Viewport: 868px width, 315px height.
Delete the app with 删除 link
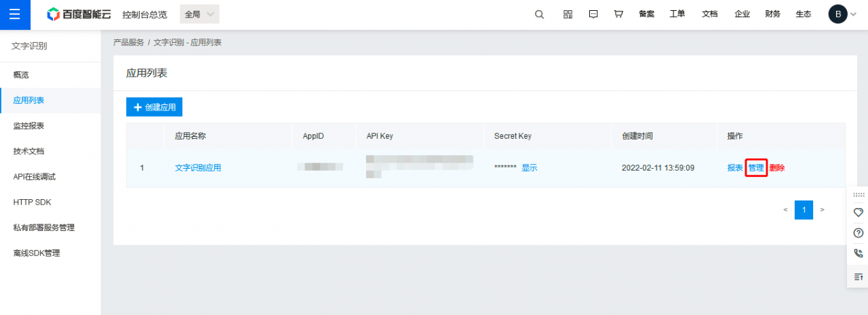[777, 168]
